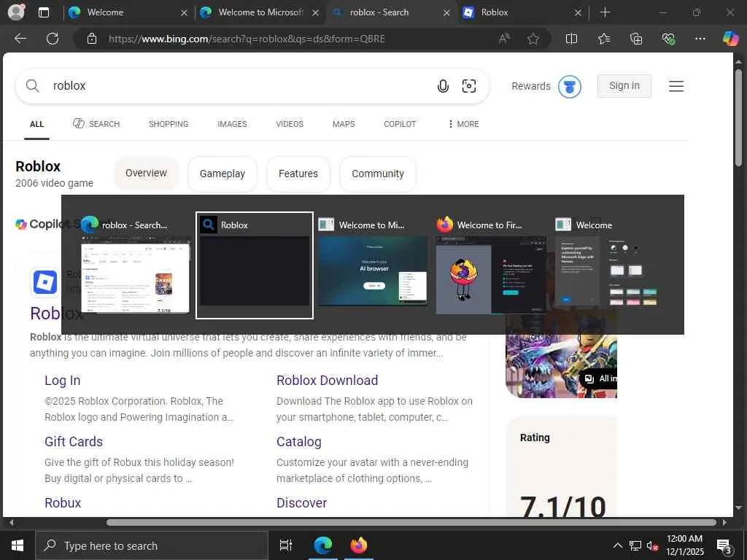Viewport: 747px width, 560px height.
Task: Click the Overview pill button
Action: point(146,174)
